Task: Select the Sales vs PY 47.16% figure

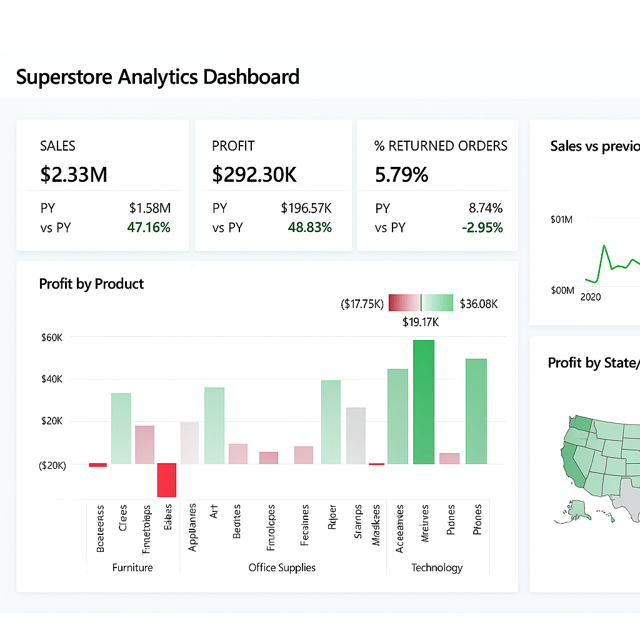Action: click(149, 227)
